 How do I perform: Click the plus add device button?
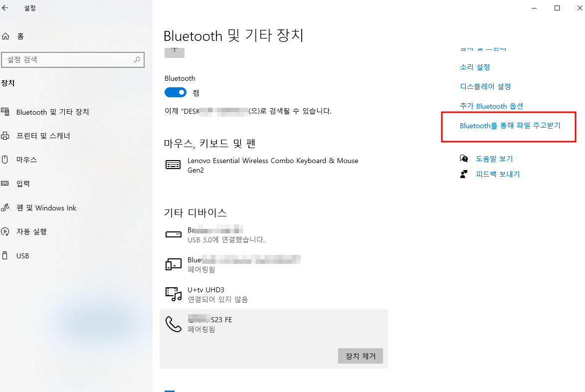tap(175, 52)
